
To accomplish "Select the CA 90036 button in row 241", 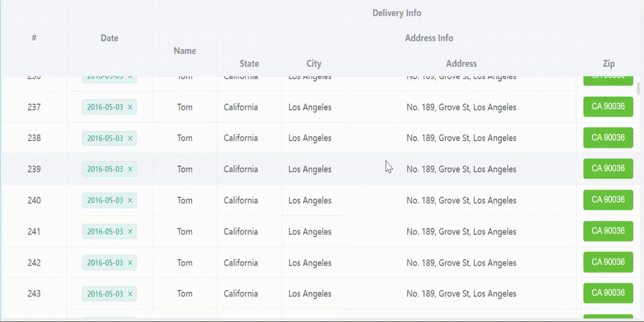I will click(x=608, y=231).
